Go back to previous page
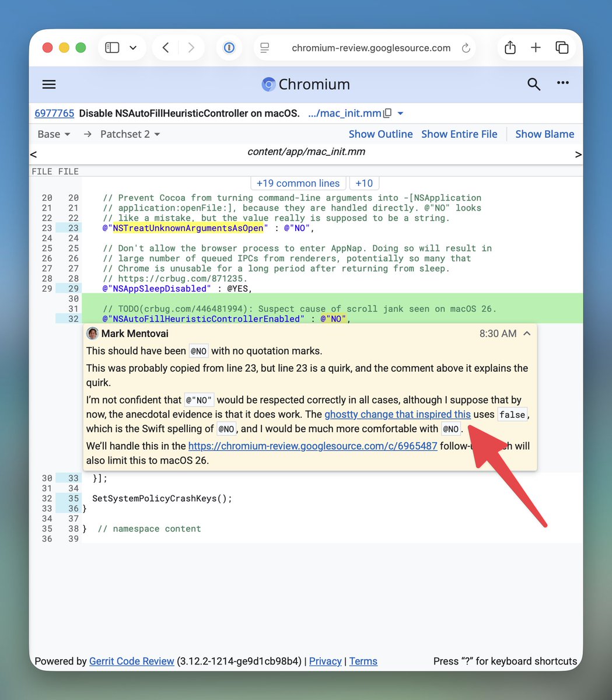The width and height of the screenshot is (612, 700). coord(166,48)
